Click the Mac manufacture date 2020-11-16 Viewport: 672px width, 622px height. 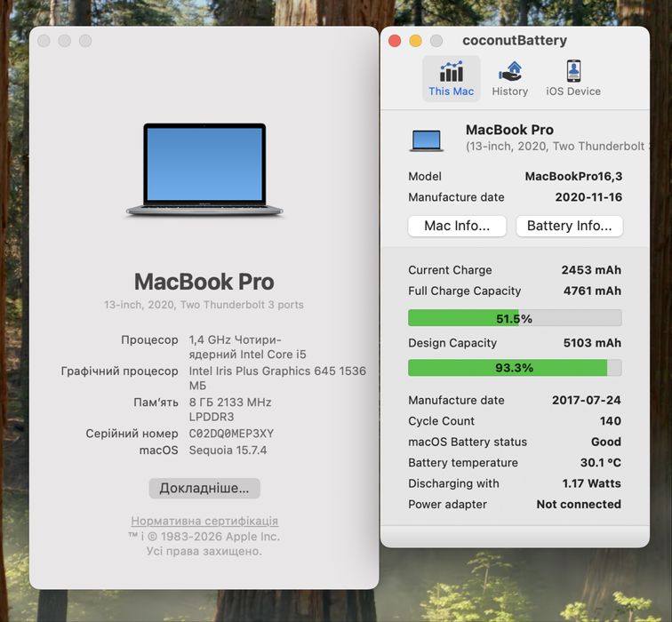[588, 197]
